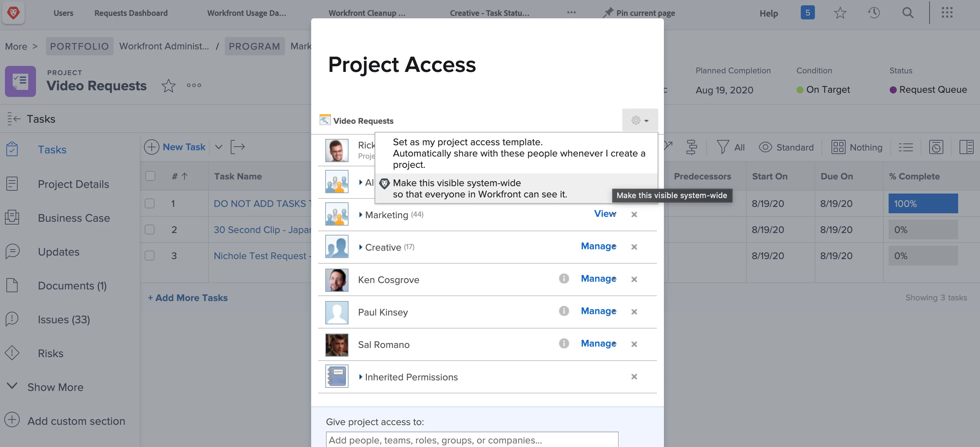Image resolution: width=980 pixels, height=447 pixels.
Task: Open the gear settings dropdown in Project Access
Action: click(x=640, y=120)
